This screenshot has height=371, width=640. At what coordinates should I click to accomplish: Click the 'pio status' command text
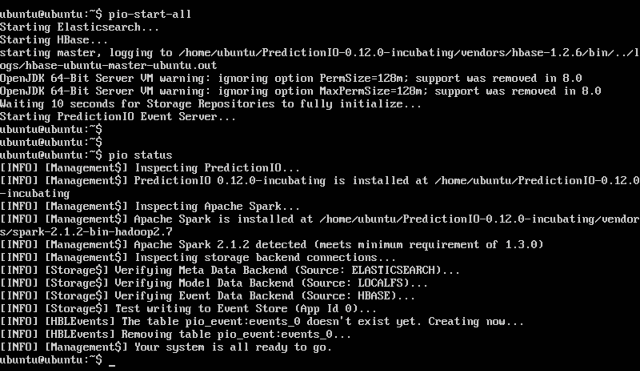[140, 155]
